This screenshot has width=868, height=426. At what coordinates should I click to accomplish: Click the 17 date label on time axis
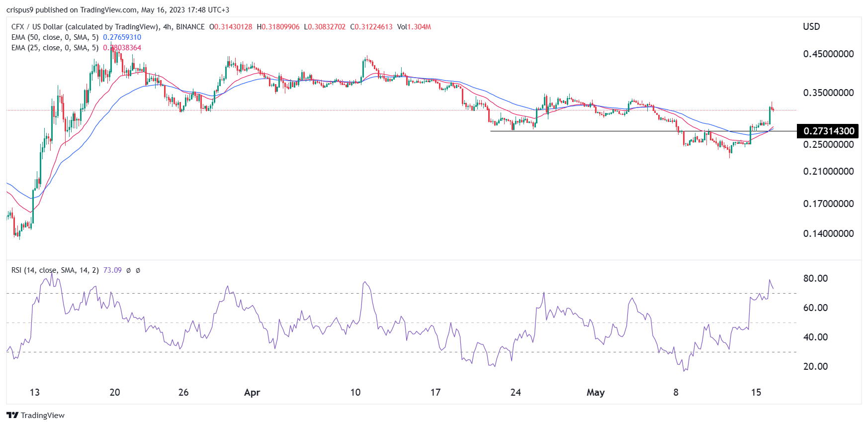[435, 392]
